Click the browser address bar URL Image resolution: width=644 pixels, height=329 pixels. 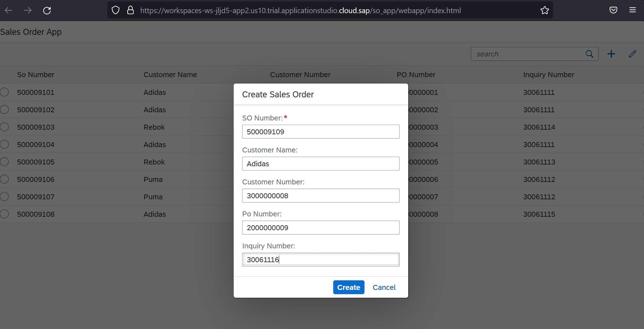(300, 11)
